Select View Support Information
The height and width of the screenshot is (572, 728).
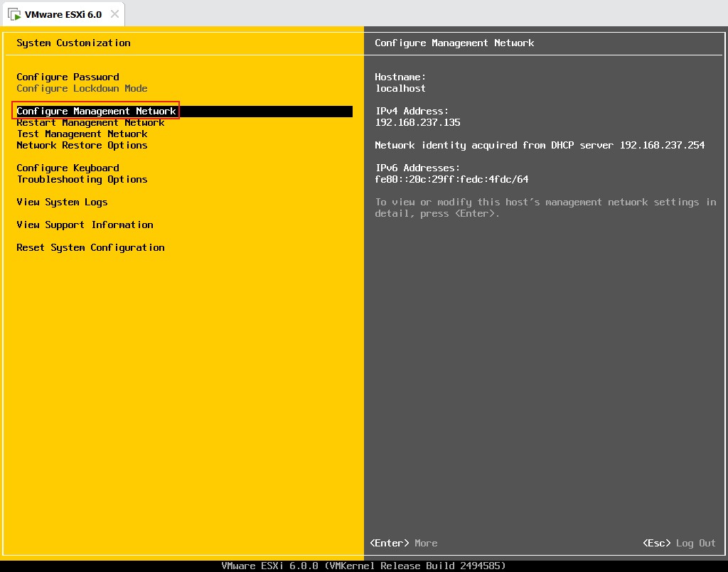(x=85, y=225)
